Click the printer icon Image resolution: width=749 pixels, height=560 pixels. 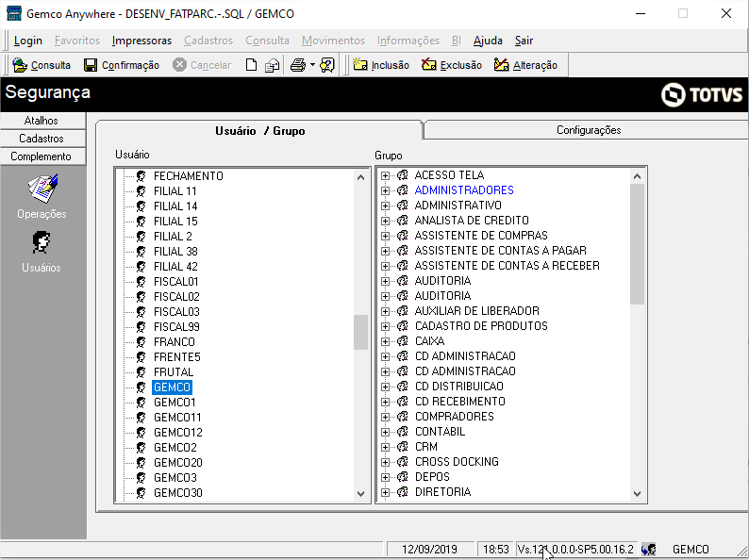pyautogui.click(x=298, y=65)
